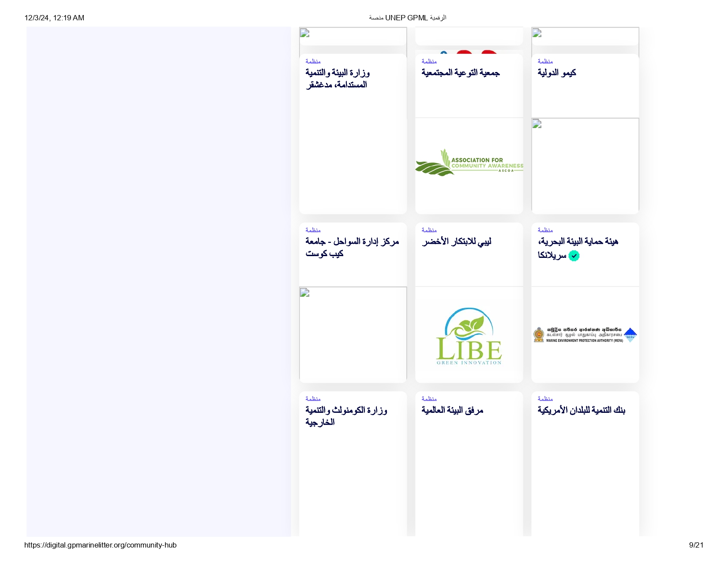Click the Sri Lanka national emblem in MEPA logo
This screenshot has height=563, width=728.
pos(539,335)
